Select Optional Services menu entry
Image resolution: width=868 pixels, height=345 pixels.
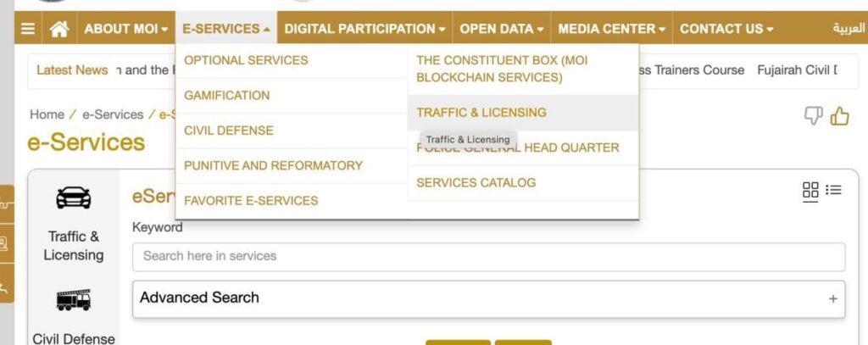(x=246, y=60)
